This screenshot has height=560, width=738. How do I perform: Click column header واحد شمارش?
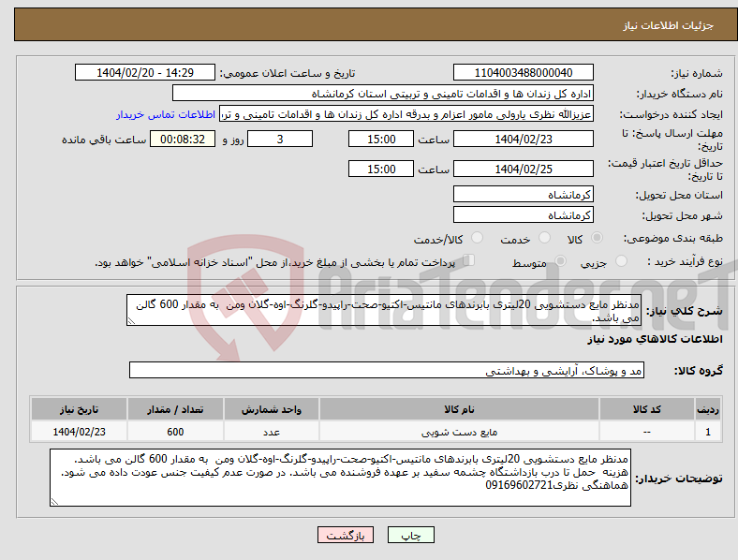[272, 409]
